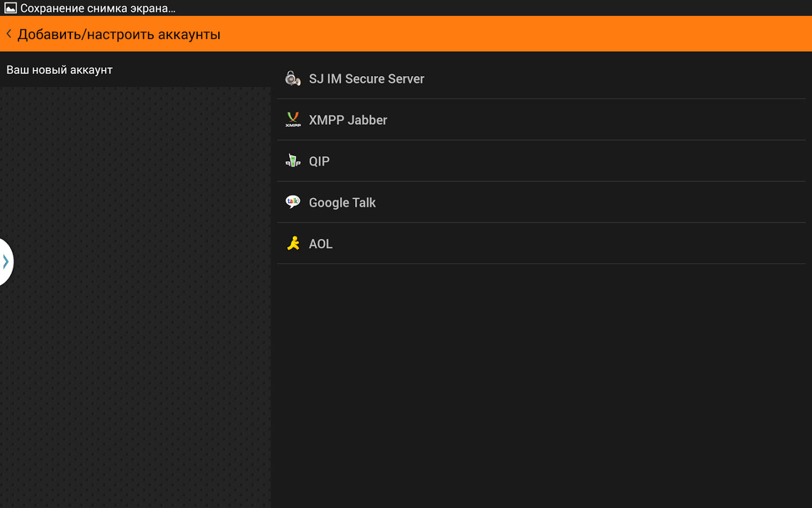
Task: Choose SJ IM Secure Server account type
Action: (541, 78)
